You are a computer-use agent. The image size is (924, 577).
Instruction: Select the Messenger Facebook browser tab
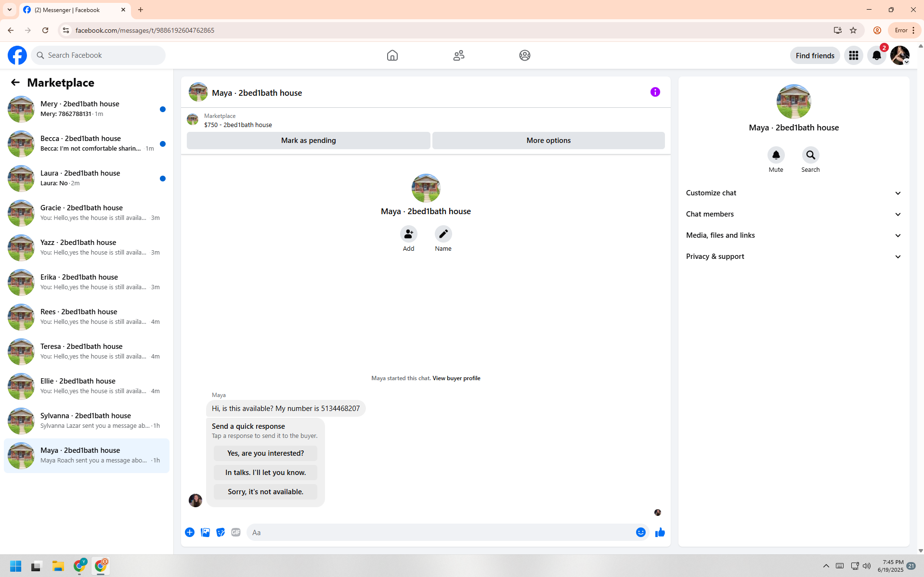click(x=75, y=10)
